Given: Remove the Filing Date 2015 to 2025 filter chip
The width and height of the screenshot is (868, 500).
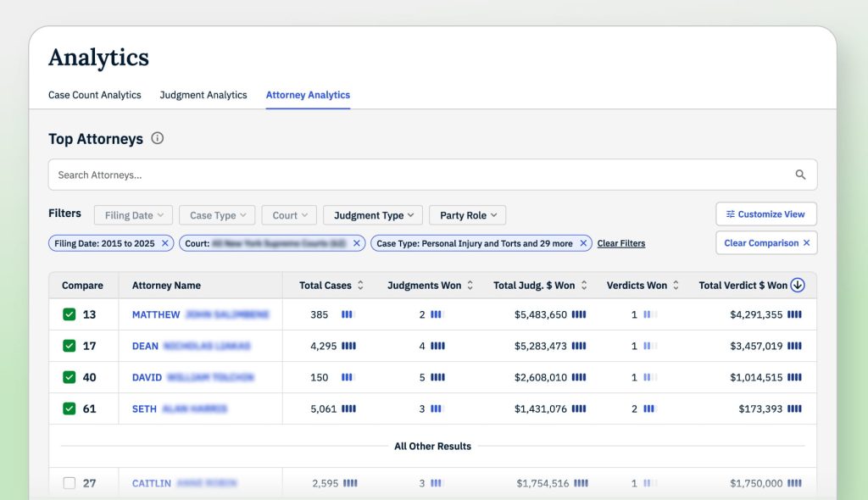Looking at the screenshot, I should click(165, 243).
